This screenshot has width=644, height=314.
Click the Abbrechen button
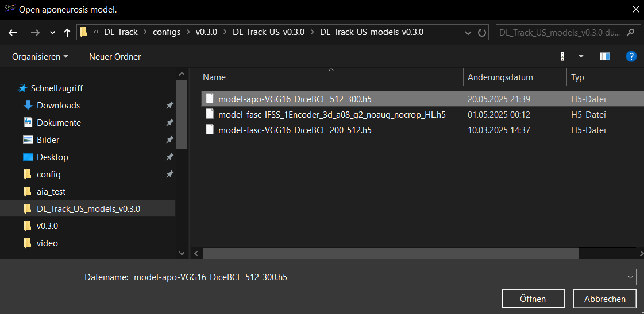tap(604, 299)
